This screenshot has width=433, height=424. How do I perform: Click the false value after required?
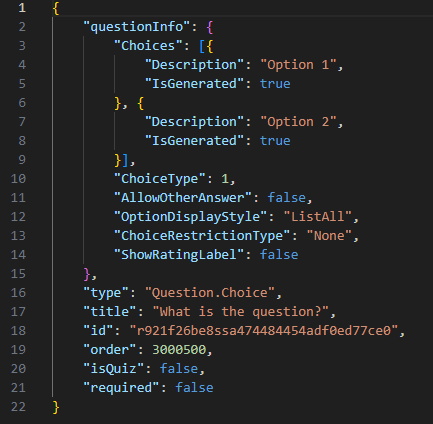pos(194,388)
